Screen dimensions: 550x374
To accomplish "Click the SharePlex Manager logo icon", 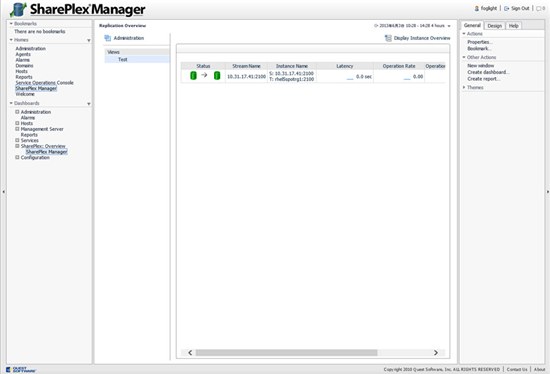I will [x=18, y=10].
